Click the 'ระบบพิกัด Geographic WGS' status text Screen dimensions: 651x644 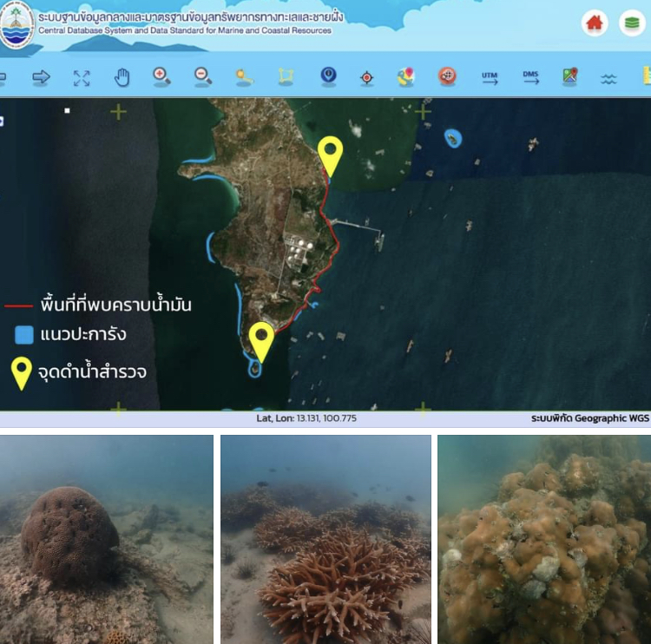(x=590, y=418)
